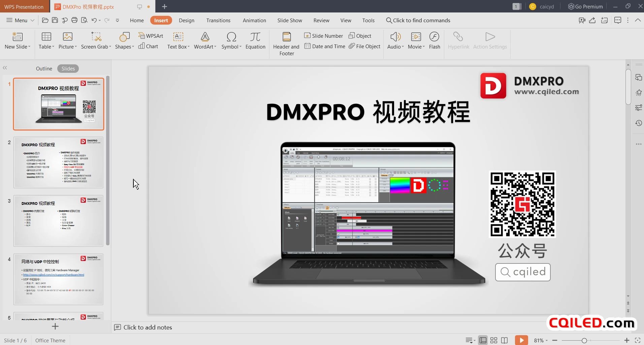Screen dimensions: 644x345
Task: Click the Print icon in quick toolbar
Action: (x=74, y=20)
